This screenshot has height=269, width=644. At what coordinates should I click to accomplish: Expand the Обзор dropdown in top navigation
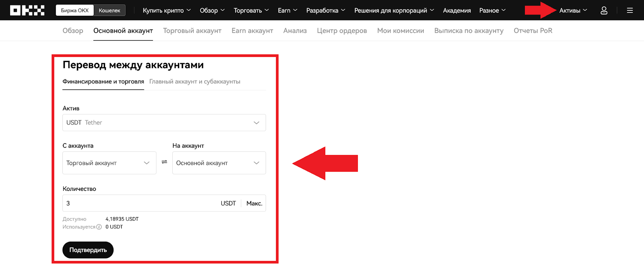click(212, 10)
